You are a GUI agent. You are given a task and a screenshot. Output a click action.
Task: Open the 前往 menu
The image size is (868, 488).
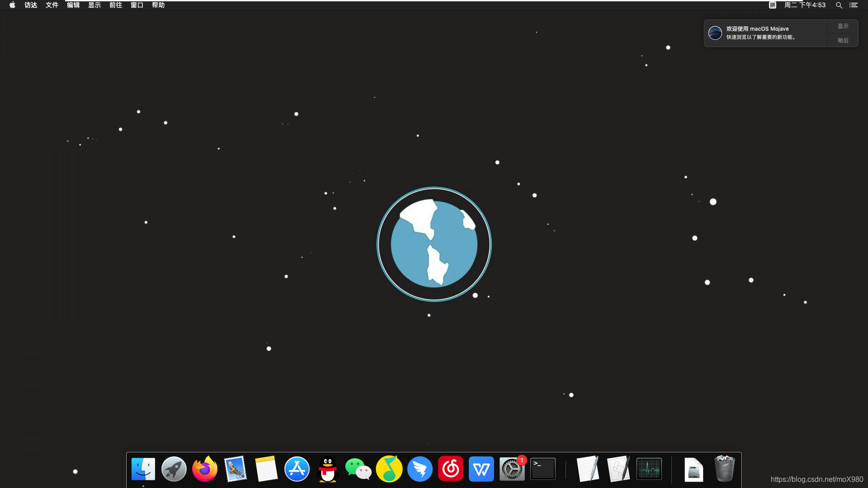click(x=116, y=5)
